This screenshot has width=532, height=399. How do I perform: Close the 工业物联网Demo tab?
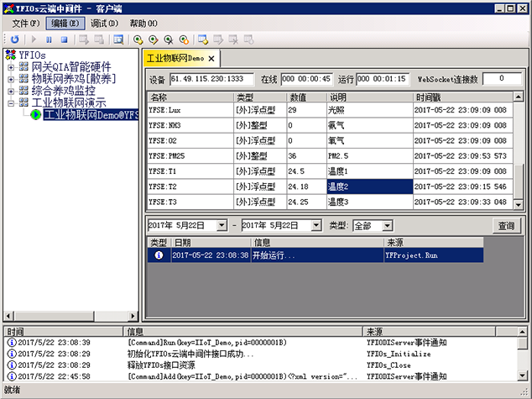tap(212, 59)
